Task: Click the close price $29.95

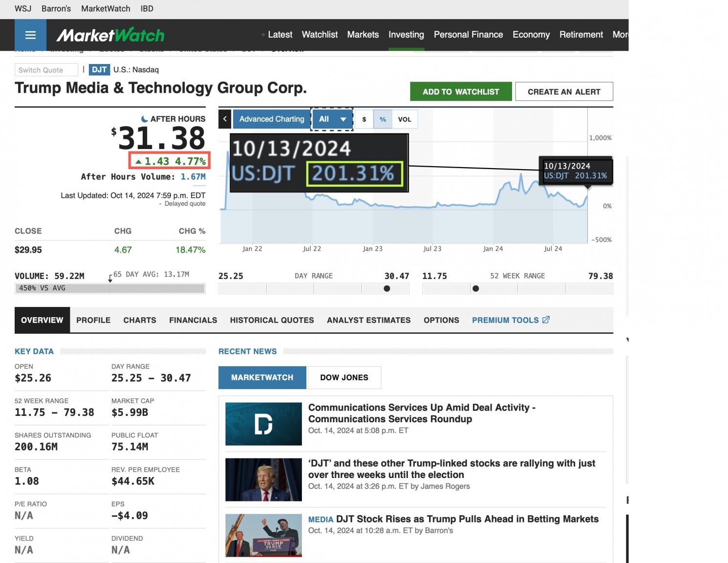Action: [x=28, y=250]
